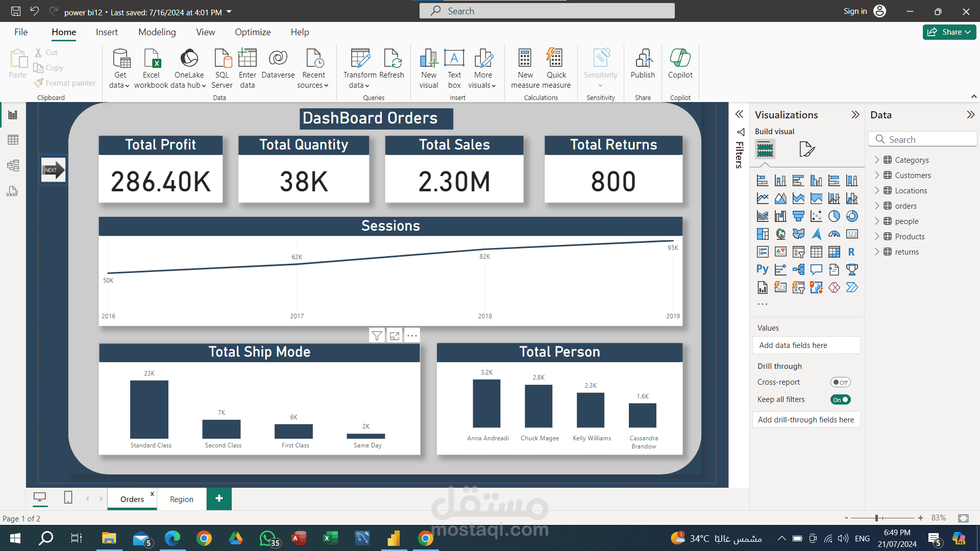Turn on the Cross-report toggle
This screenshot has height=551, width=980.
840,382
